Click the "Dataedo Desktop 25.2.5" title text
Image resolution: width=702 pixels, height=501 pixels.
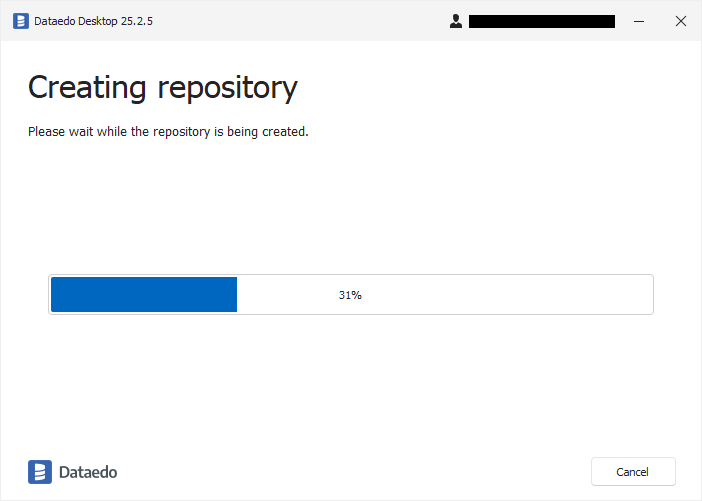coord(94,21)
